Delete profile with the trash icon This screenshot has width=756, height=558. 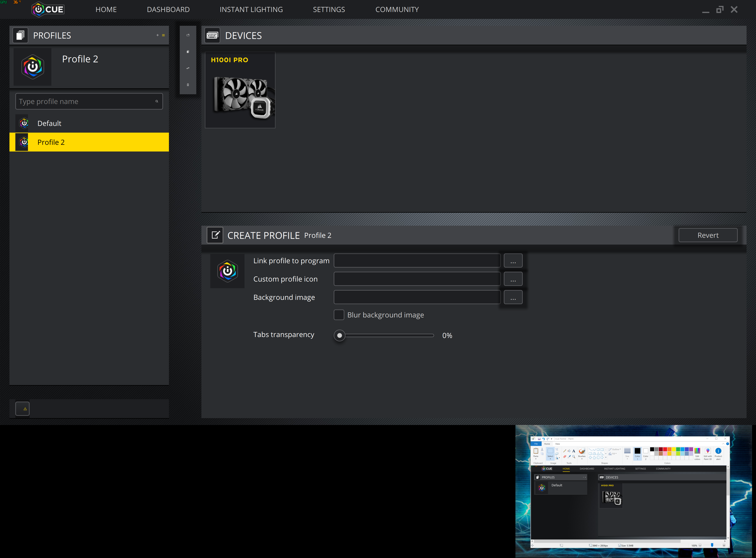188,85
